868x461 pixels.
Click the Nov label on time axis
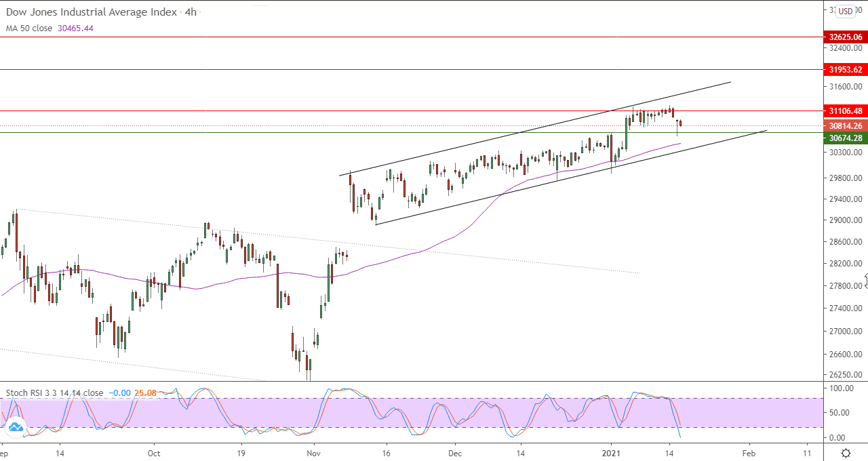[x=313, y=452]
